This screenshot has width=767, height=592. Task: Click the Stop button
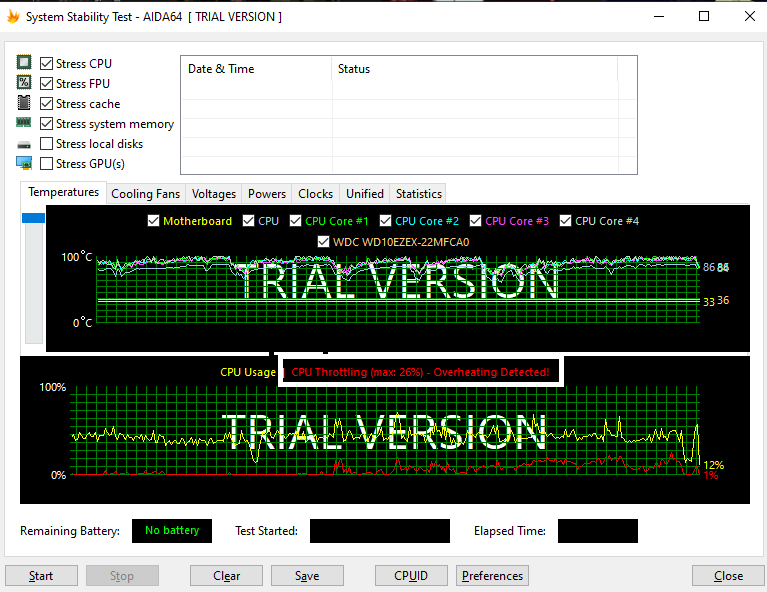click(x=122, y=576)
